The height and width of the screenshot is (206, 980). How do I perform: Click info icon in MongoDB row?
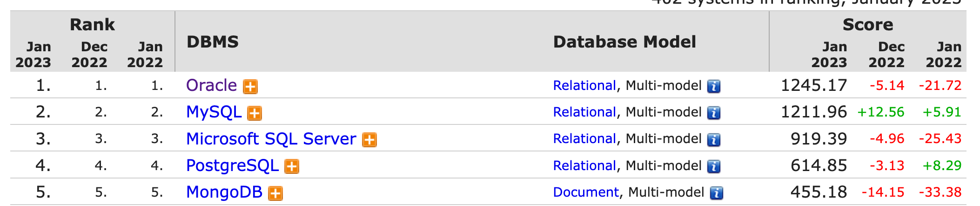(717, 193)
